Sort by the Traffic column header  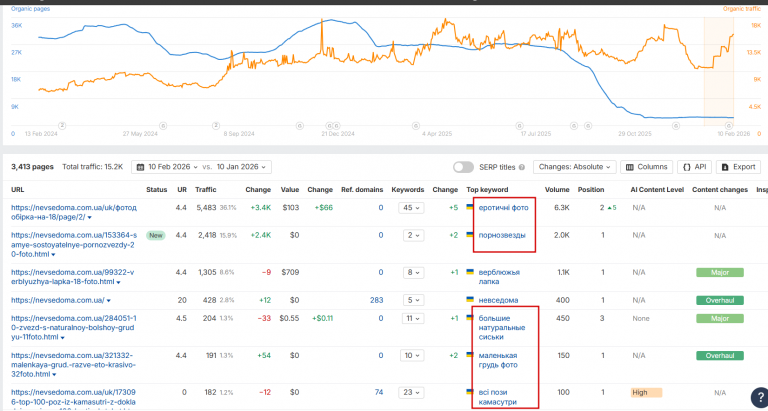206,190
